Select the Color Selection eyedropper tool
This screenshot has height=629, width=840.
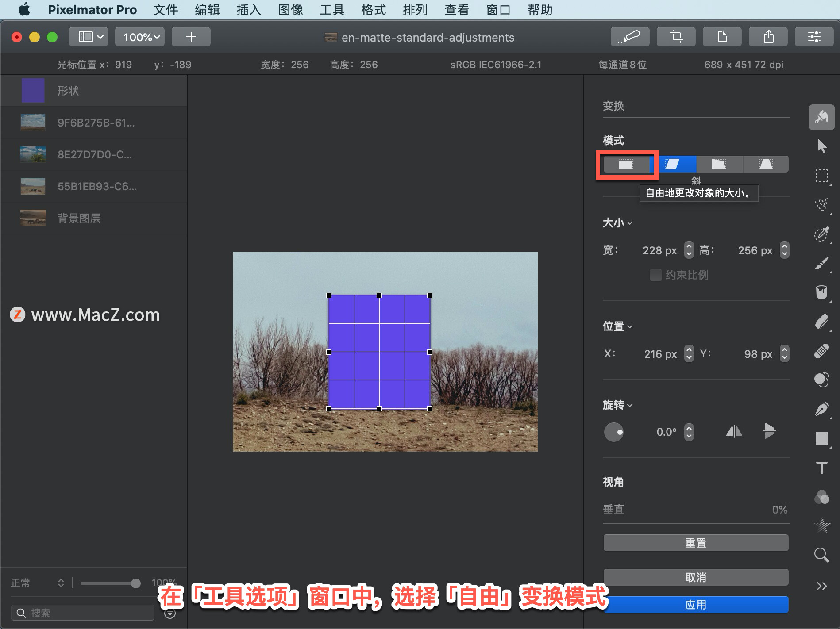(822, 234)
